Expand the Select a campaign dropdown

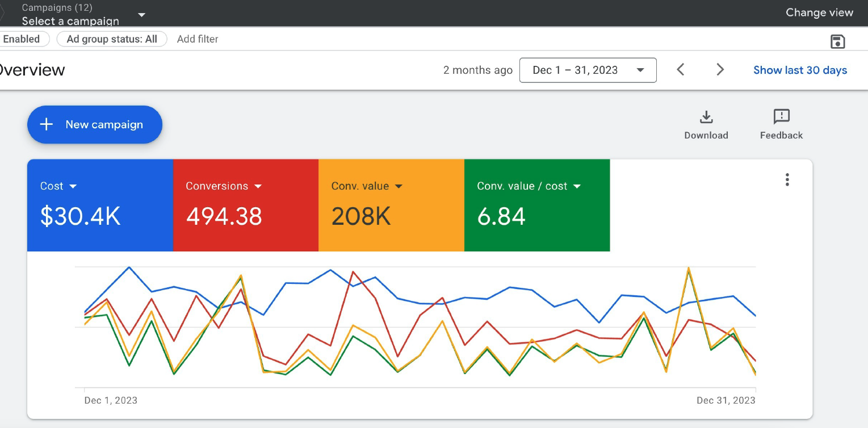click(x=141, y=15)
